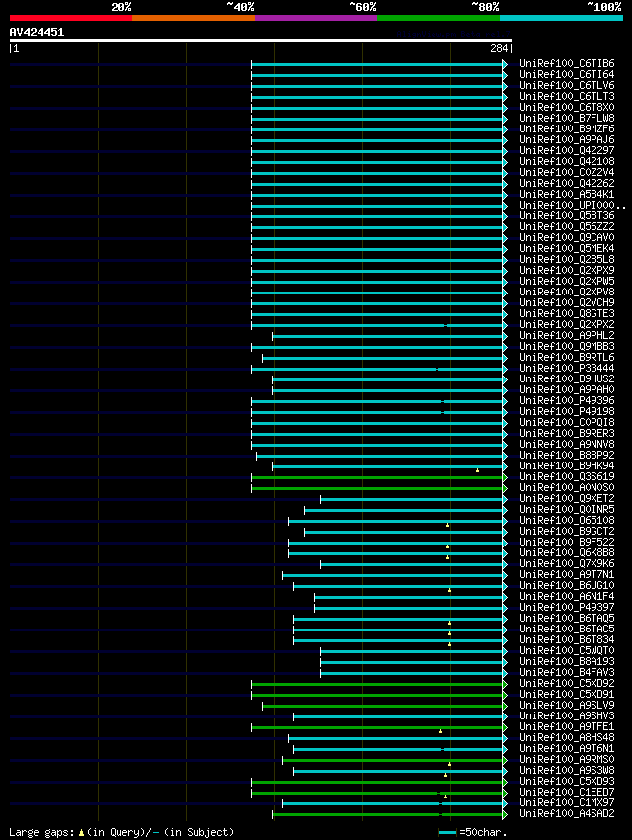Click the yellow gap marker under UniRef100_A9S3W8
Viewport: 632px width, 840px height.
445,775
